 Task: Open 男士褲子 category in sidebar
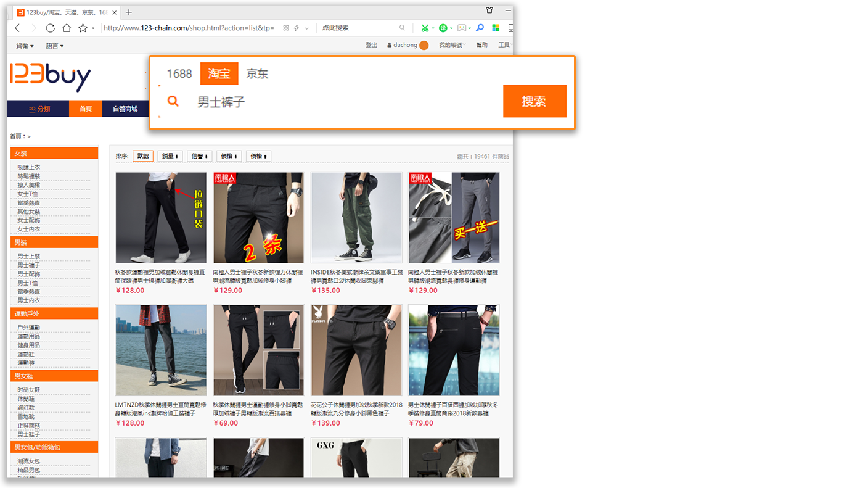pos(28,265)
